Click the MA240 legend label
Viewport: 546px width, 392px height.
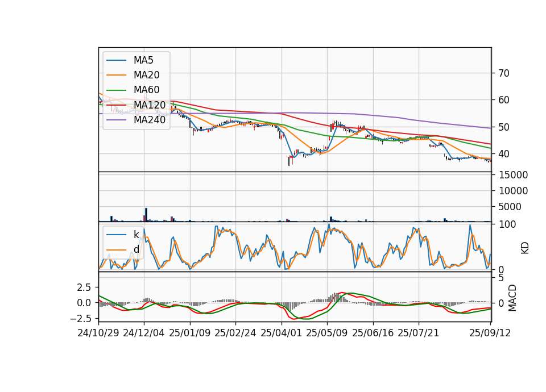pyautogui.click(x=150, y=120)
